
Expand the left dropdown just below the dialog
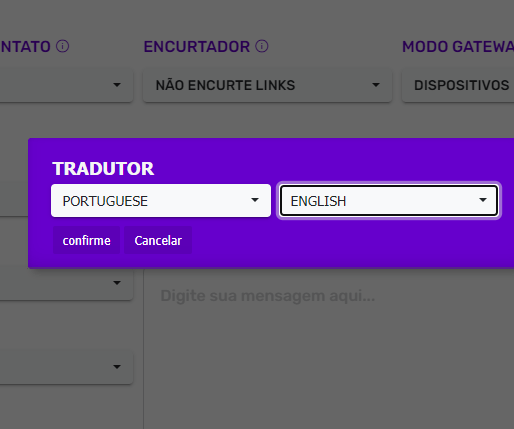coord(66,283)
